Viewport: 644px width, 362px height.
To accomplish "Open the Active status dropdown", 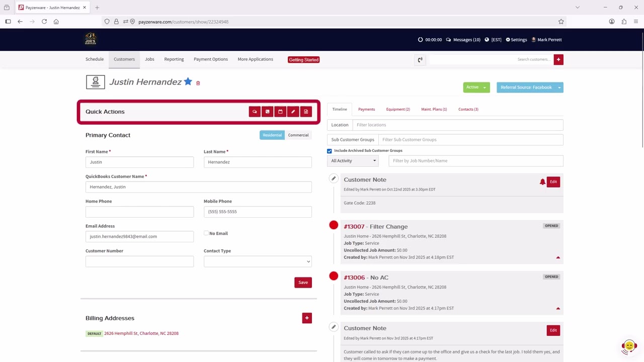I will 476,87.
